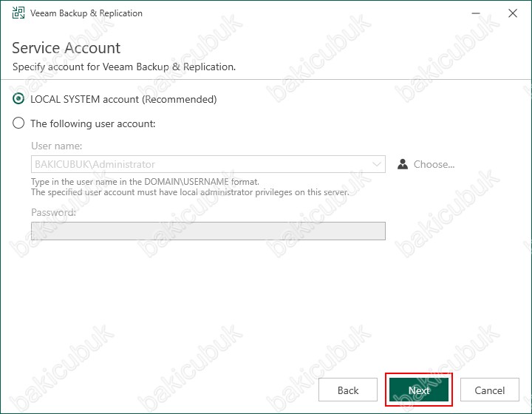532x414 pixels.
Task: Click the 'Service Account' heading text
Action: [66, 48]
